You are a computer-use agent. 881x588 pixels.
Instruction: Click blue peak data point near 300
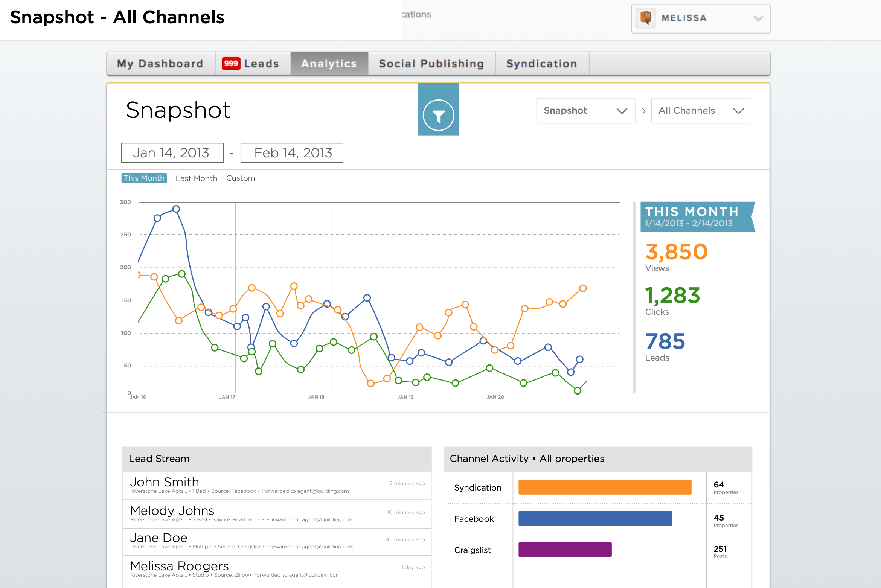(x=176, y=209)
